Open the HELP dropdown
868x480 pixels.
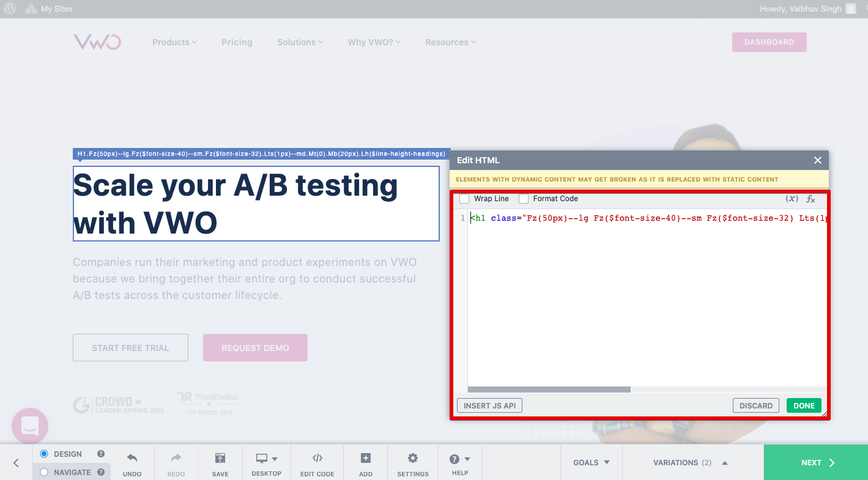[460, 463]
